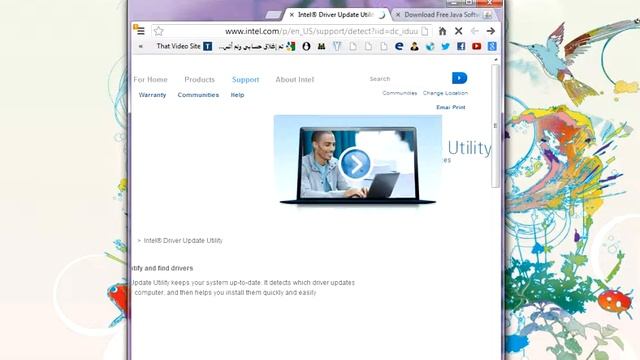The image size is (640, 360).
Task: Open the funnel-shaped bookmark icon
Action: point(337,47)
